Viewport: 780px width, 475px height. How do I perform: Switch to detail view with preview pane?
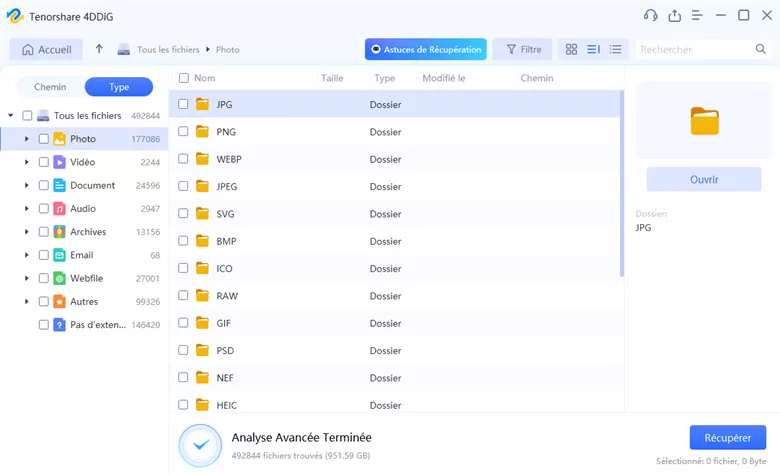[x=593, y=49]
